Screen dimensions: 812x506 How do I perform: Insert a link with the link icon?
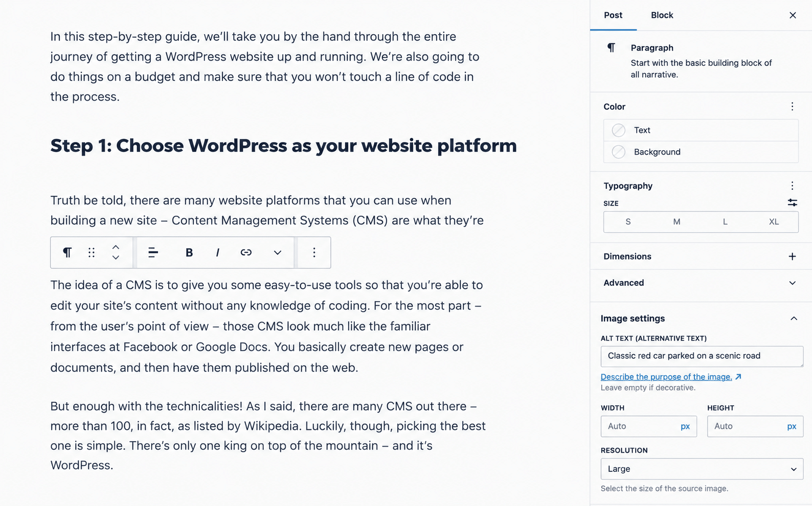246,252
